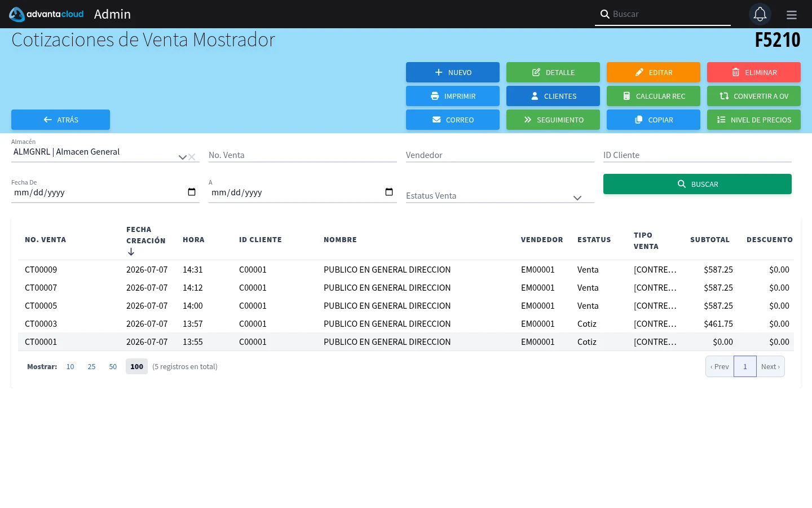Go to Next page
812x508 pixels.
[x=770, y=367]
